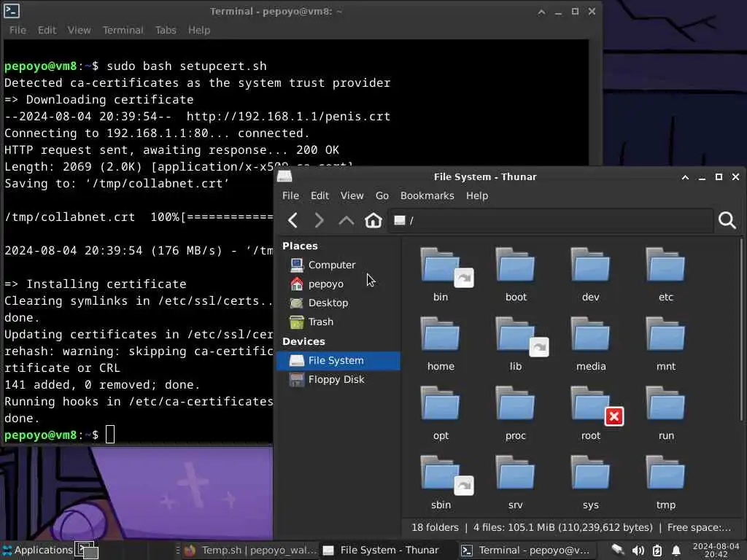Click the panel clock showing 20:42
Screen dimensions: 747x560
pos(716,550)
